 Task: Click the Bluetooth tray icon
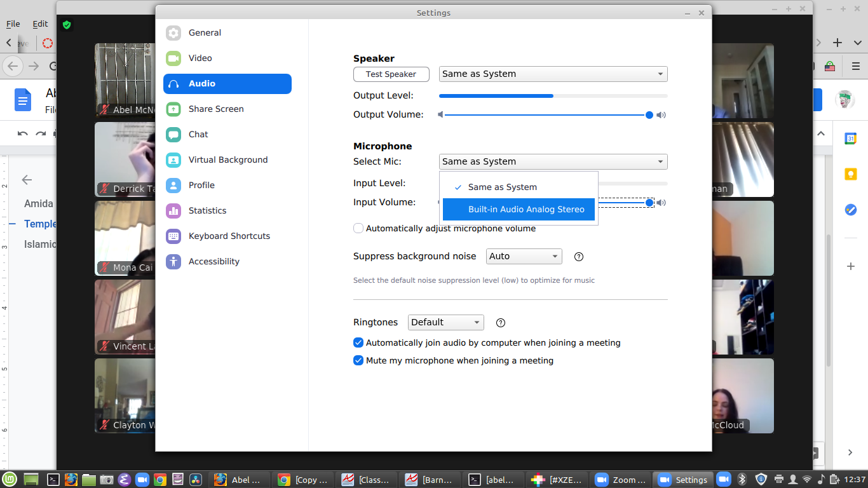(742, 479)
